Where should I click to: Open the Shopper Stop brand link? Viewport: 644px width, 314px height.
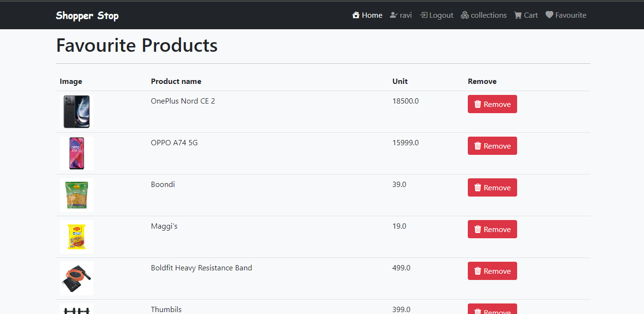pyautogui.click(x=87, y=15)
